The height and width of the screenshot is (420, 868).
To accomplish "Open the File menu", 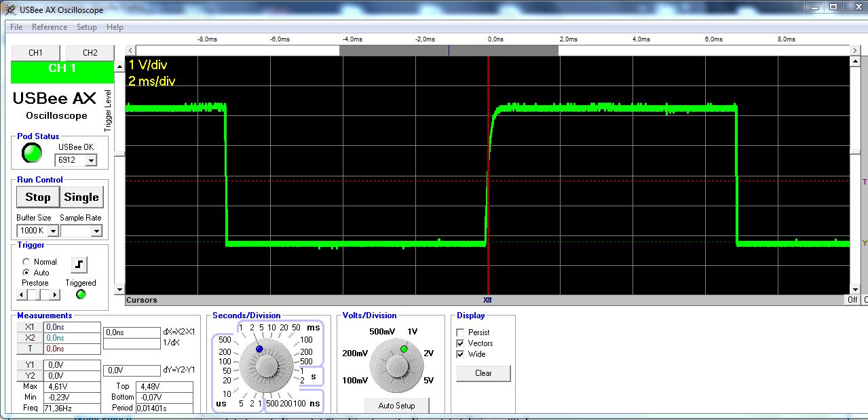I will [16, 27].
